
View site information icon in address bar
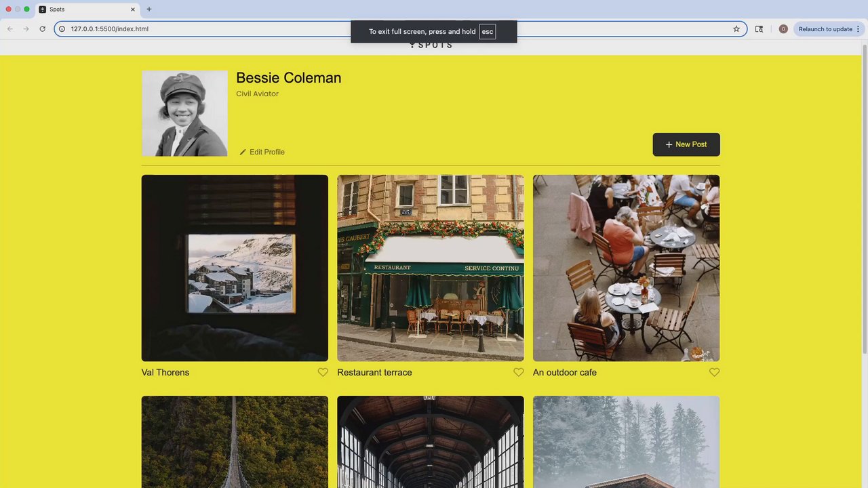pos(62,29)
